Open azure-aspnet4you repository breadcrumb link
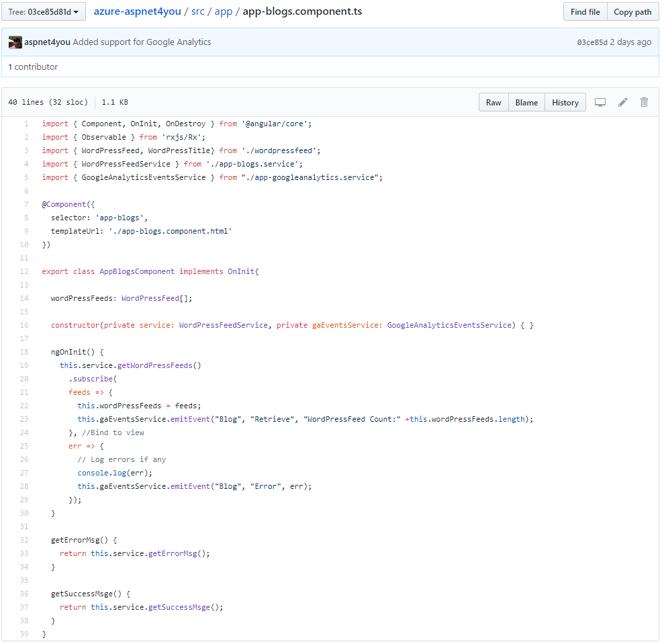The width and height of the screenshot is (662, 644). coord(137,11)
